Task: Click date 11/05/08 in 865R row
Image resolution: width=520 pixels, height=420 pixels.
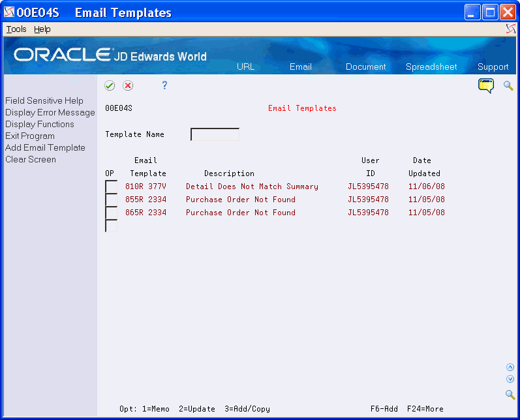Action: (427, 213)
